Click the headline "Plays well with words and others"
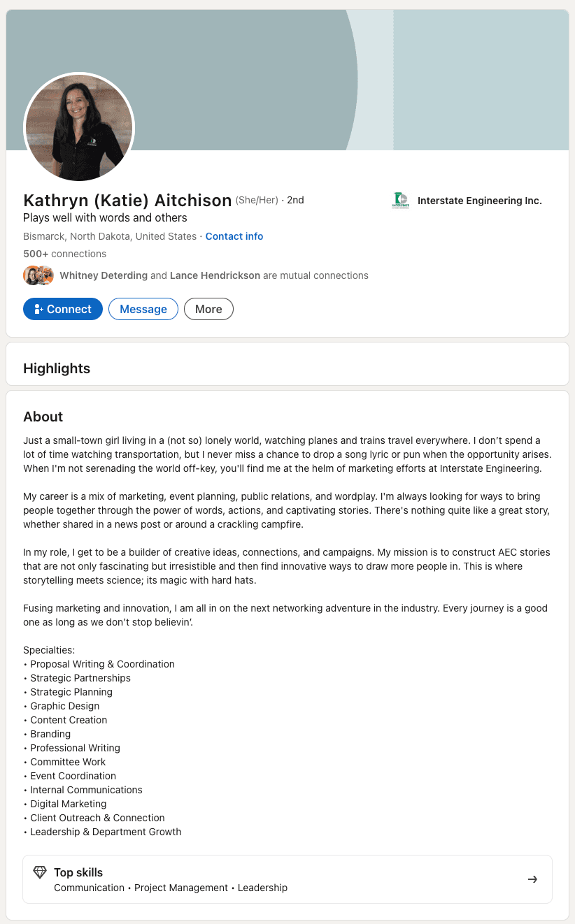 click(105, 218)
